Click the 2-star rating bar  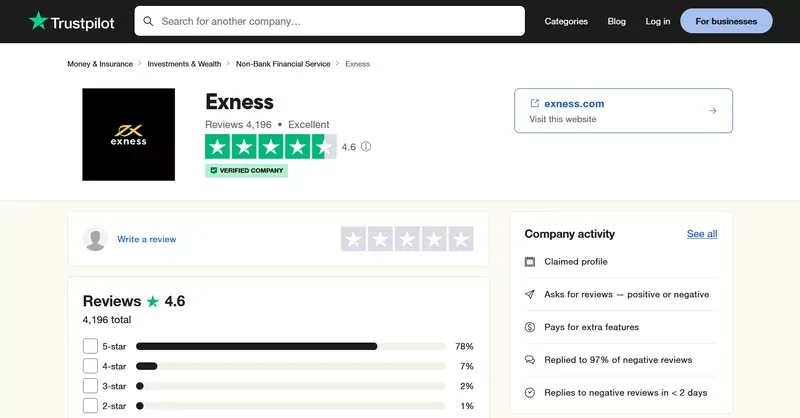[x=291, y=406]
